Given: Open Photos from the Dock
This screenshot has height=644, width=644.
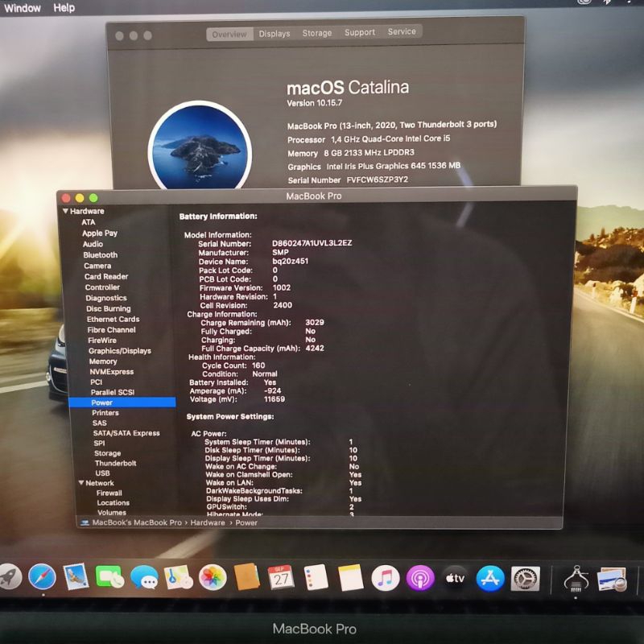Looking at the screenshot, I should [x=213, y=577].
